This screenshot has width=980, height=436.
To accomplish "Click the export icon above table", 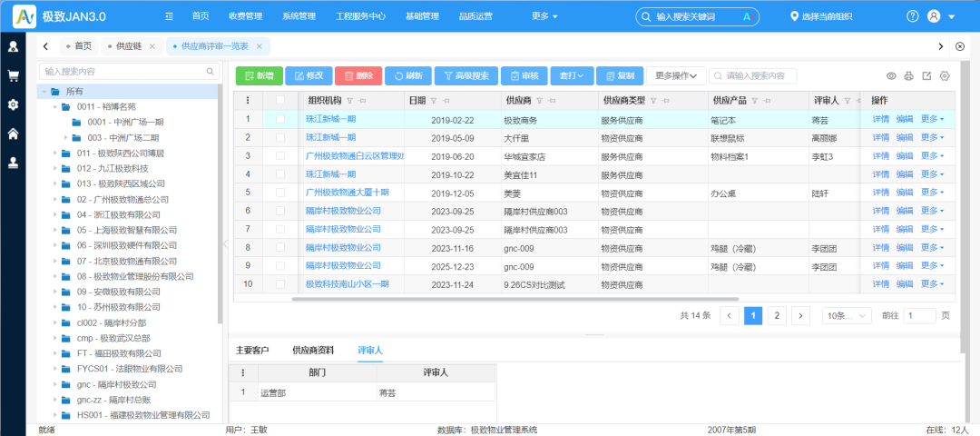I will [x=926, y=76].
